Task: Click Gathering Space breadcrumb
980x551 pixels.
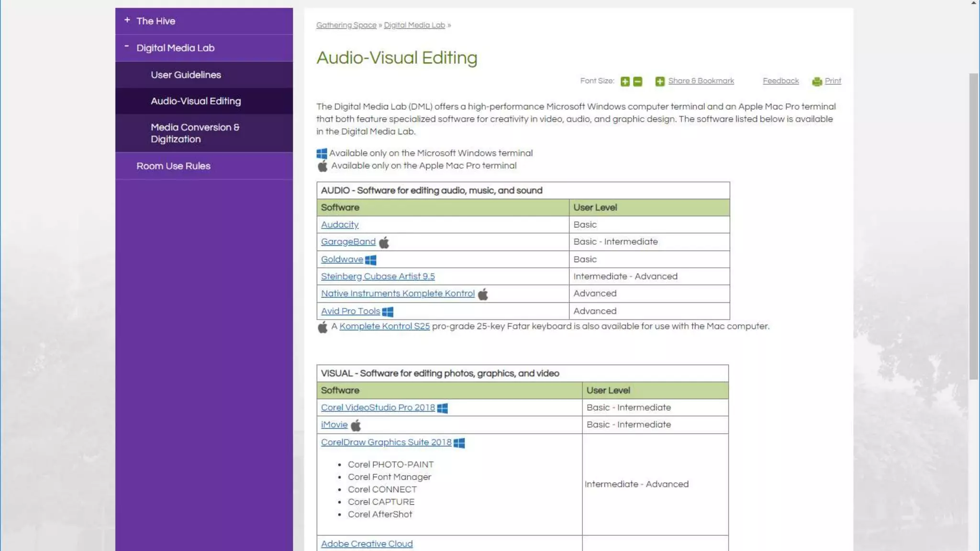Action: click(346, 25)
